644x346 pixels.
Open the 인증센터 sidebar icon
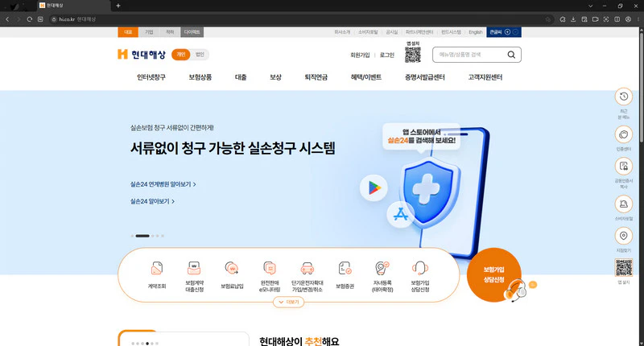623,134
